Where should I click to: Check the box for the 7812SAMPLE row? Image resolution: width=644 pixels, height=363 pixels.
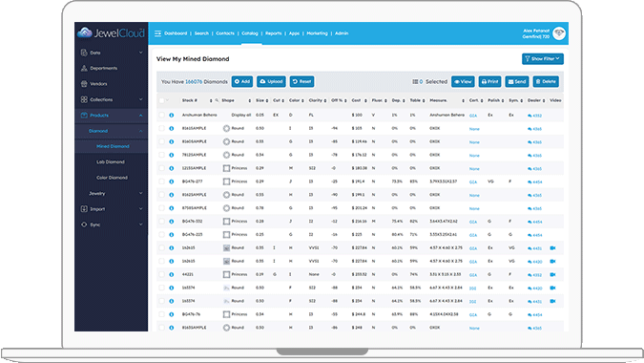tap(161, 155)
